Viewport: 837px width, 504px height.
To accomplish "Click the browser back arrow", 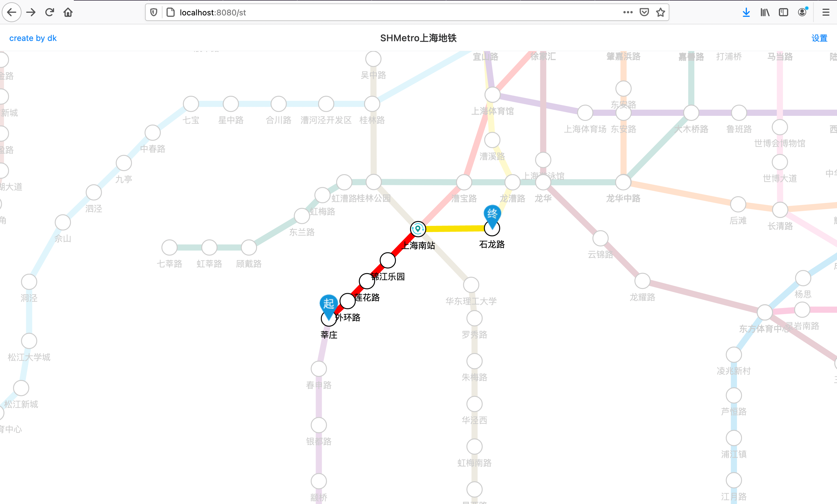I will [x=12, y=12].
